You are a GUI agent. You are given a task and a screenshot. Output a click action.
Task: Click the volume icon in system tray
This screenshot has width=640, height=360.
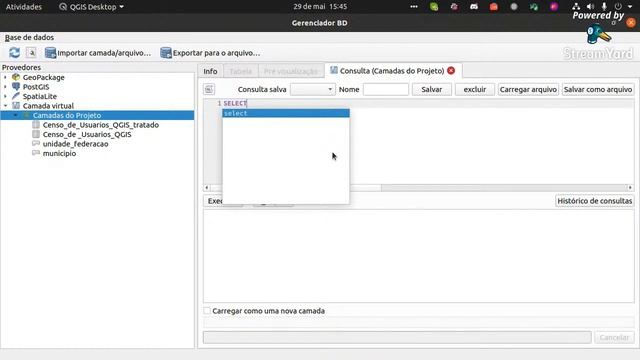tap(590, 7)
